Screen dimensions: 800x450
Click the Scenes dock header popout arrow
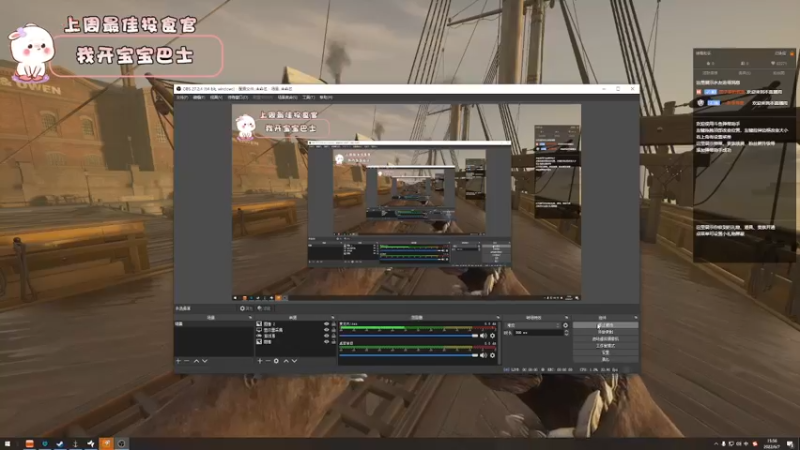pyautogui.click(x=250, y=317)
